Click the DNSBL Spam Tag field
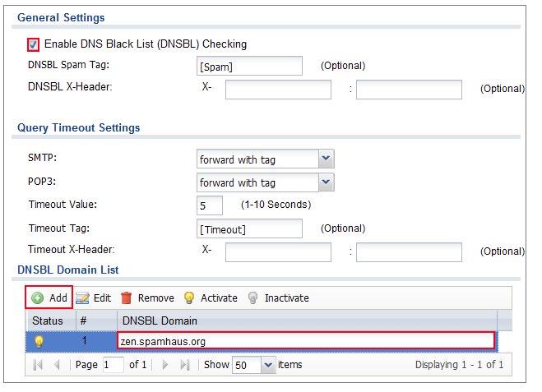Image resolution: width=542 pixels, height=392 pixels. [249, 67]
